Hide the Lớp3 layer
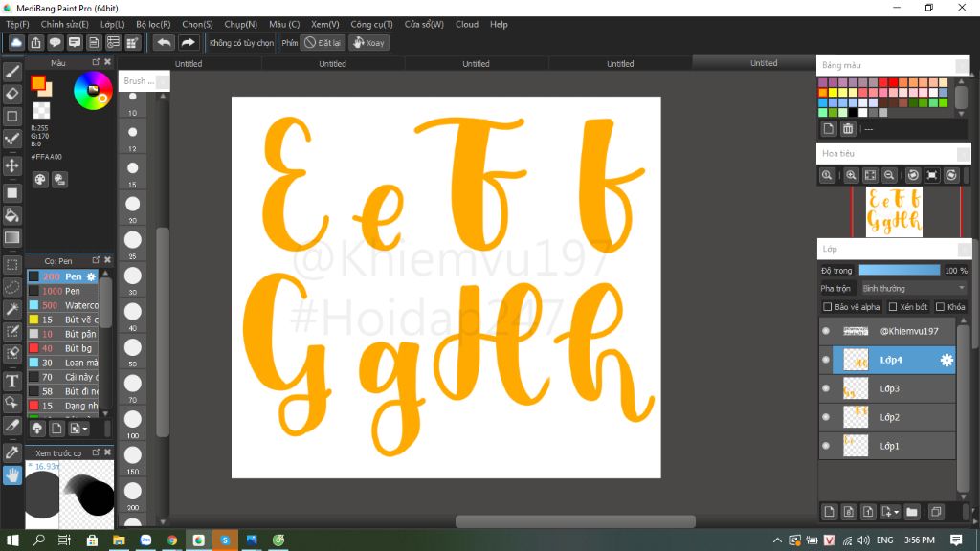980x551 pixels. point(826,388)
